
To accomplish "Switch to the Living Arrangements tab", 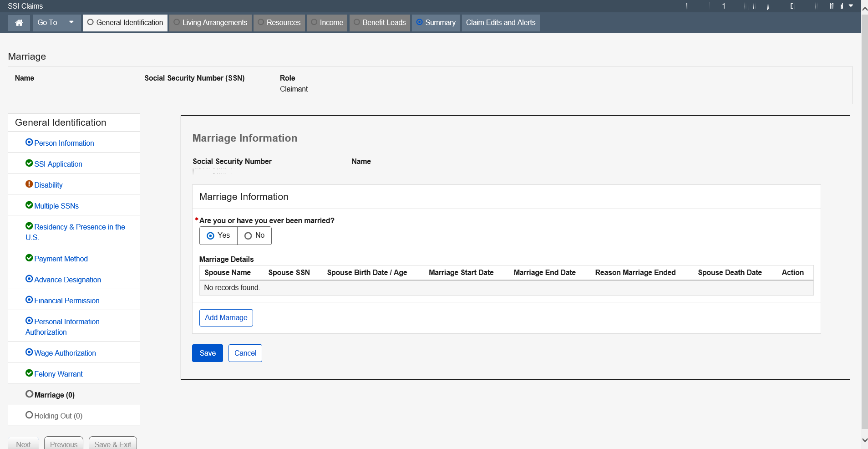I will (210, 23).
